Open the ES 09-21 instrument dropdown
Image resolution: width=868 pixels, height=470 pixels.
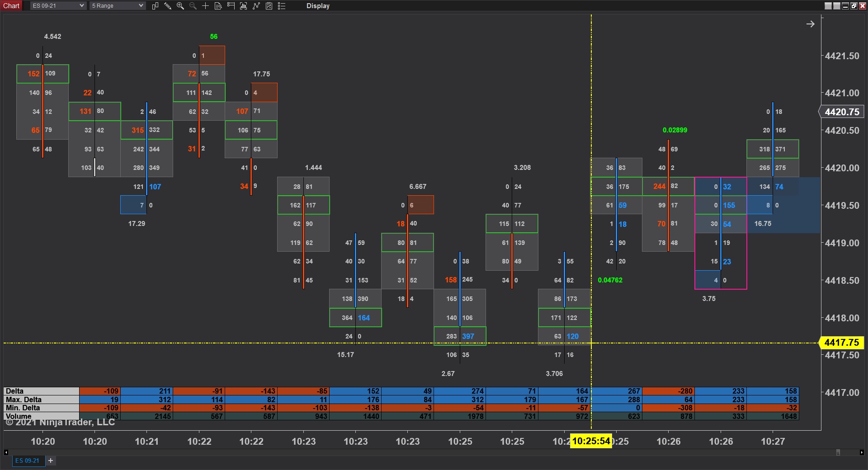pyautogui.click(x=58, y=6)
